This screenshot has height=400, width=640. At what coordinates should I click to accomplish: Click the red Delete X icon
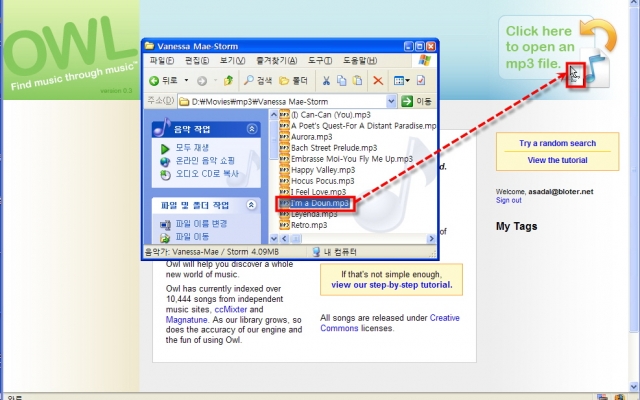point(378,80)
